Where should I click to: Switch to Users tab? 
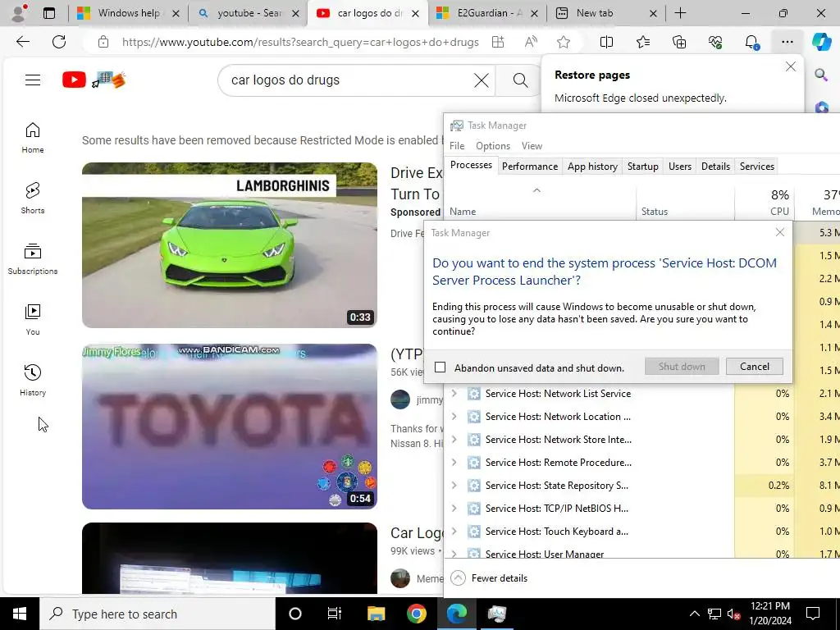click(x=680, y=167)
